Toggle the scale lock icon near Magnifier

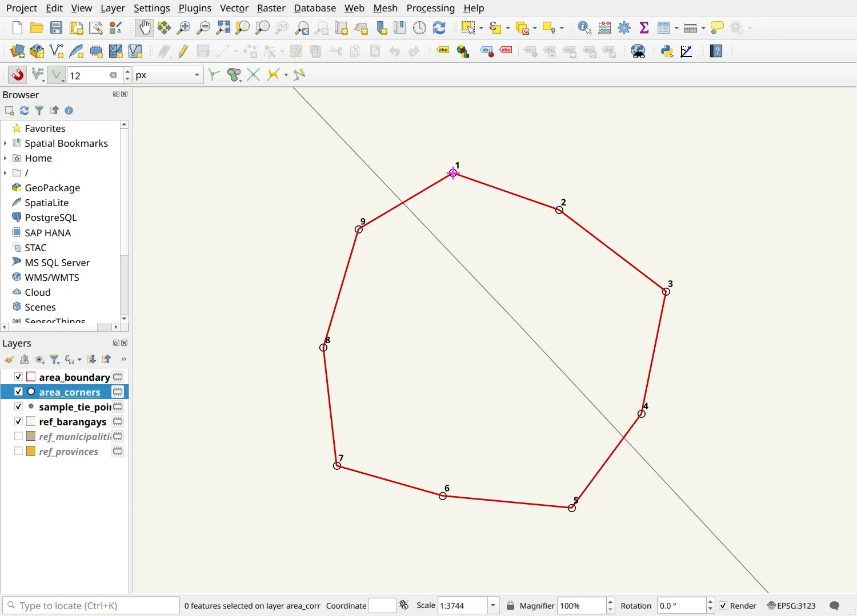pyautogui.click(x=510, y=606)
